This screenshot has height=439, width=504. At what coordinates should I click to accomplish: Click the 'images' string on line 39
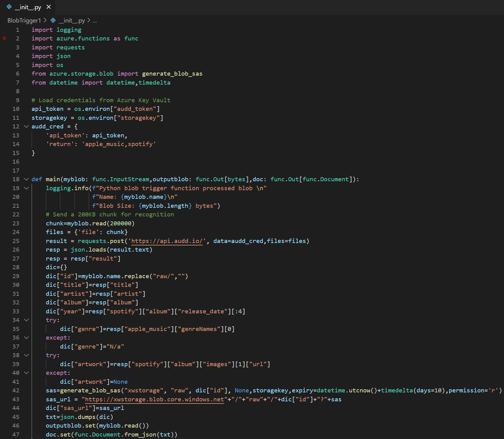point(217,364)
